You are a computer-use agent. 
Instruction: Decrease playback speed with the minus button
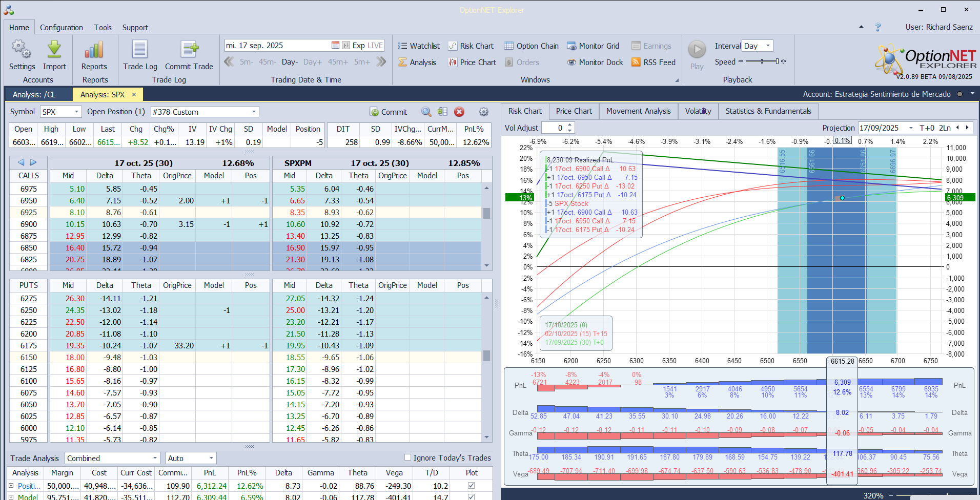click(x=741, y=61)
